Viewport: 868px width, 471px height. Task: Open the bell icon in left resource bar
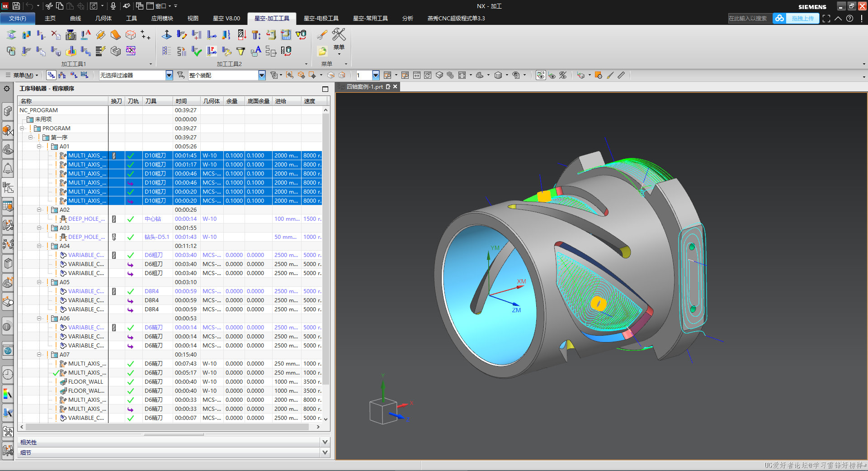[8, 169]
